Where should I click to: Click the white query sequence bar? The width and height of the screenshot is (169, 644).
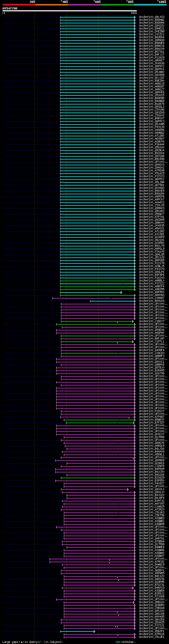[69, 11]
